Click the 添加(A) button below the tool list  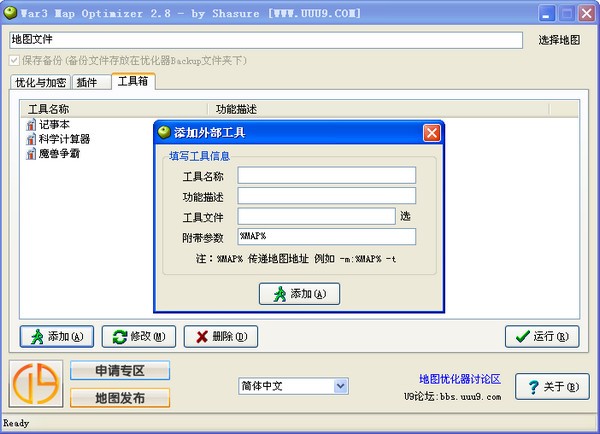tap(57, 337)
